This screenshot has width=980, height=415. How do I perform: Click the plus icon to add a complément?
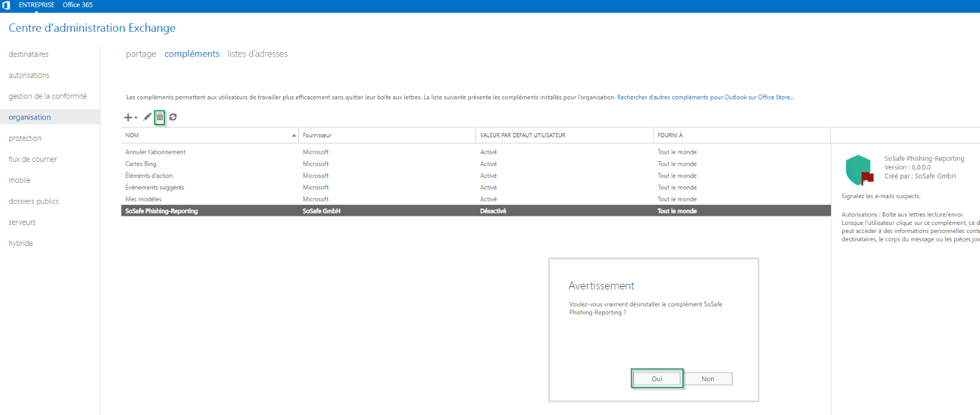tap(128, 117)
